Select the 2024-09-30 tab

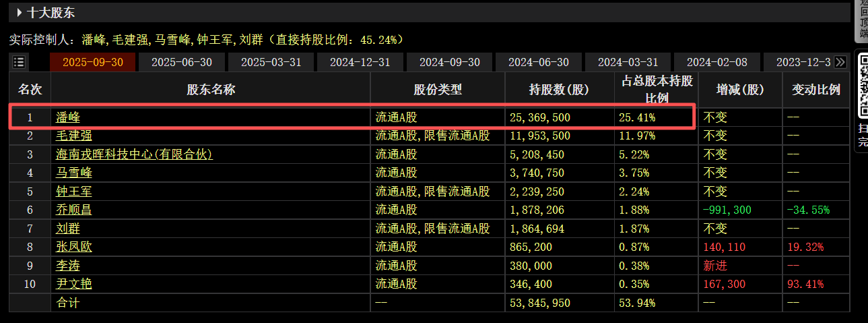click(x=450, y=62)
